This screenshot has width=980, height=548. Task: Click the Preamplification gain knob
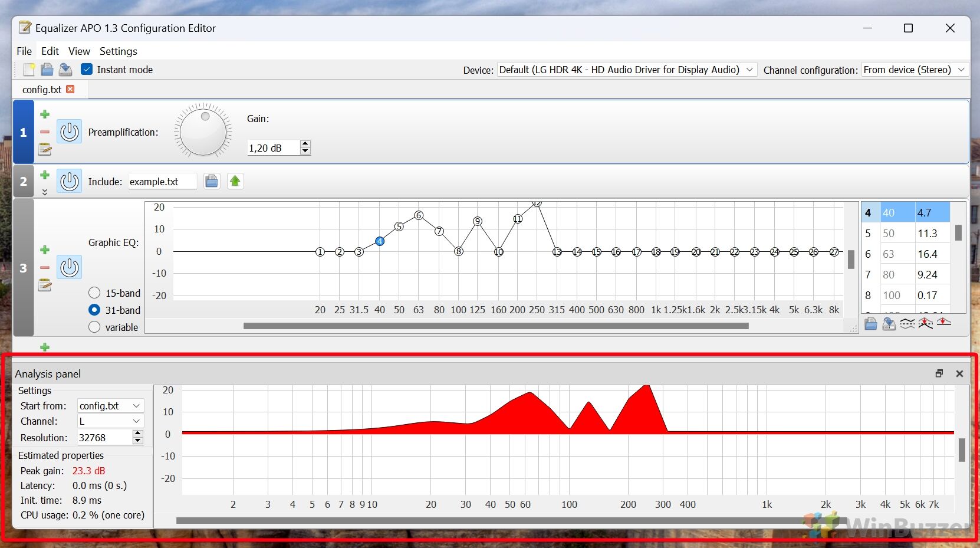pos(203,132)
